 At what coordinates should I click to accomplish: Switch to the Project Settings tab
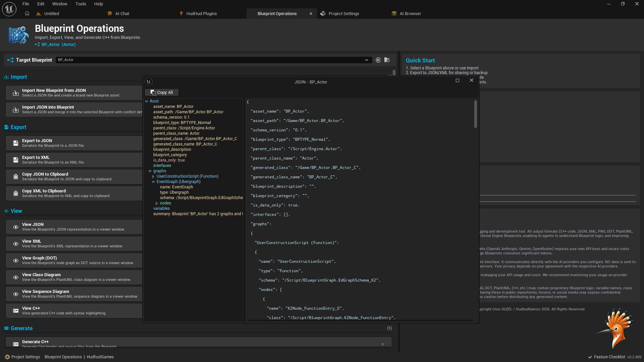pyautogui.click(x=343, y=14)
